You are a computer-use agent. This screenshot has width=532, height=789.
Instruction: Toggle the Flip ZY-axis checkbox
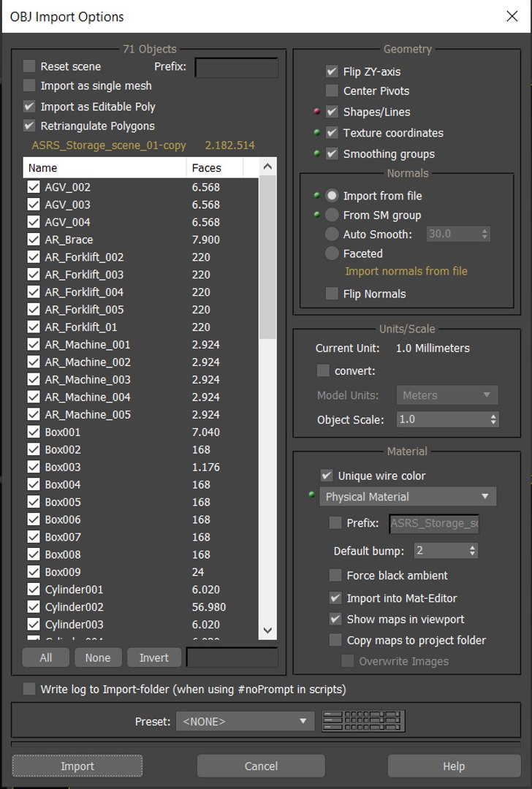(332, 71)
